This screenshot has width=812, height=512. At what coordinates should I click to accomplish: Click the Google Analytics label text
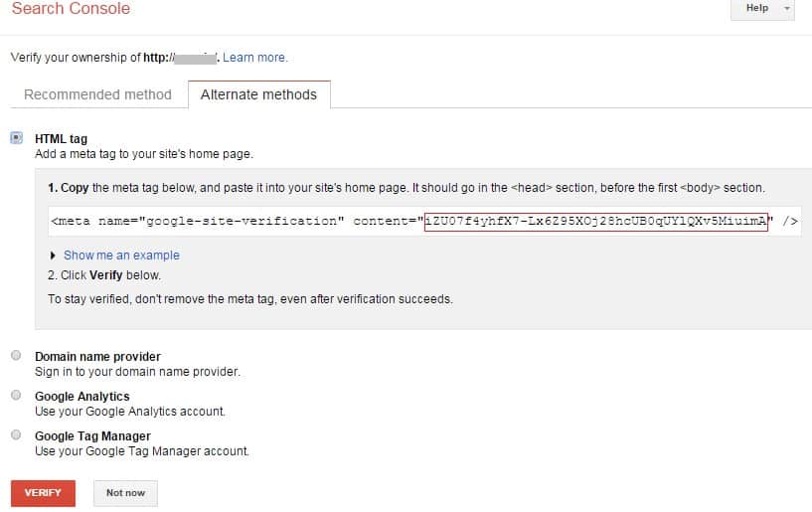[x=82, y=397]
